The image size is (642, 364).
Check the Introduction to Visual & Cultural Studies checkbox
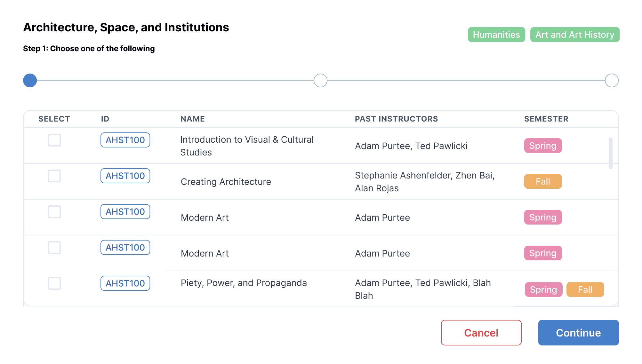[54, 140]
